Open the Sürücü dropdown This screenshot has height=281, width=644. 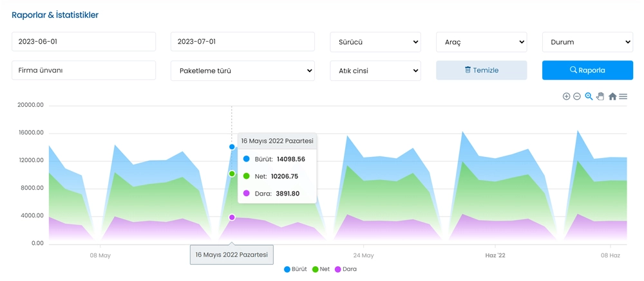(375, 42)
